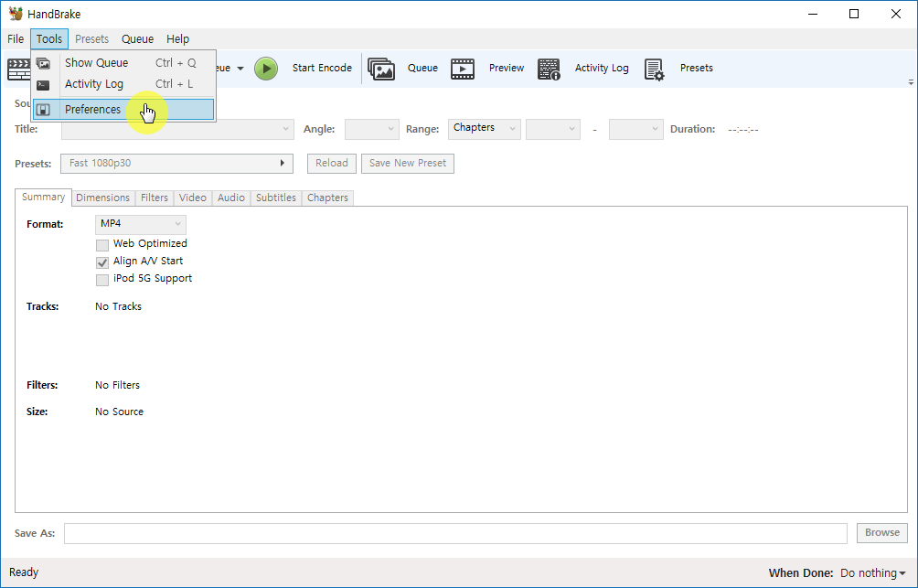This screenshot has width=918, height=588.
Task: Click the toolbar overflow arrow at right edge
Action: pos(911,82)
